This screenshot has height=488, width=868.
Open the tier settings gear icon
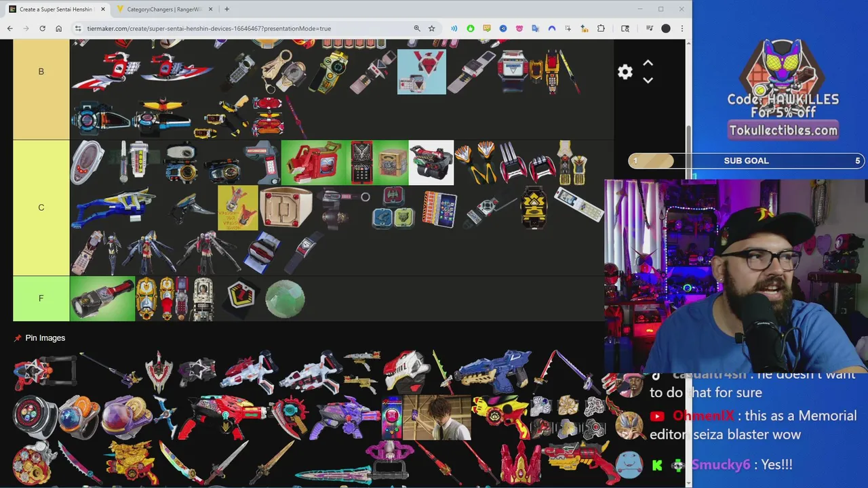click(x=625, y=72)
